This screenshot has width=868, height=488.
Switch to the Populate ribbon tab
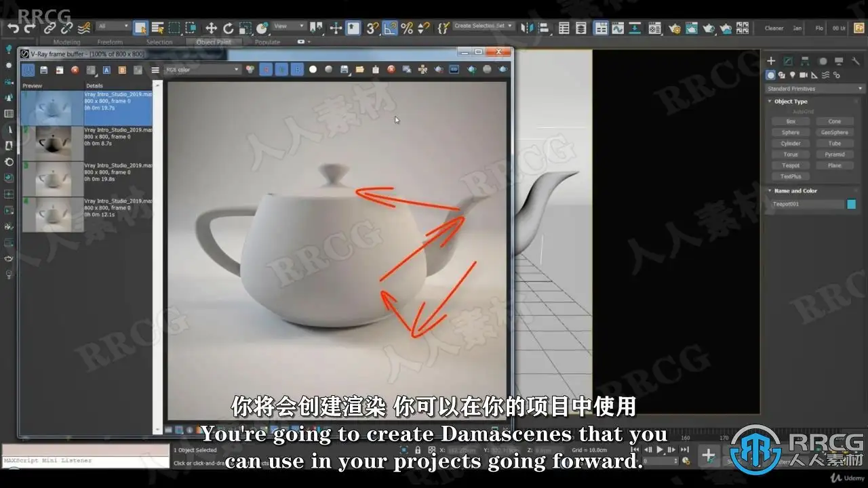[267, 42]
